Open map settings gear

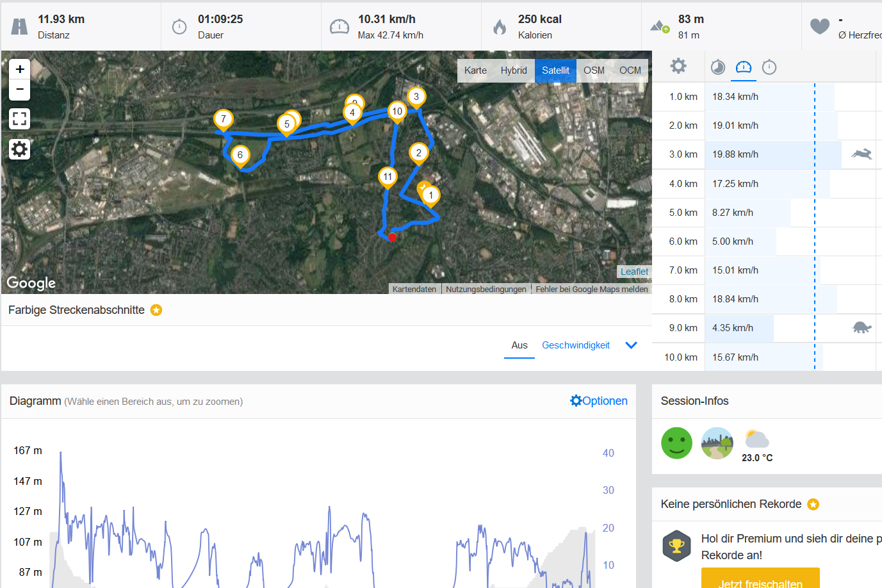click(20, 149)
